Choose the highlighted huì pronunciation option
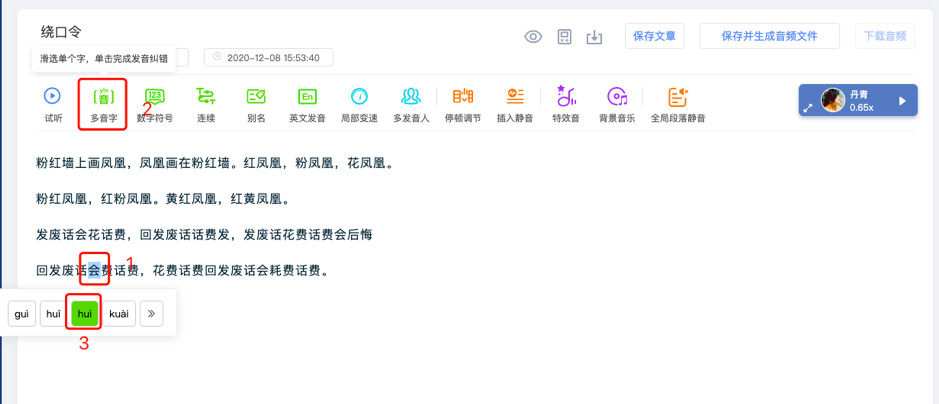The image size is (939, 404). pyautogui.click(x=84, y=314)
